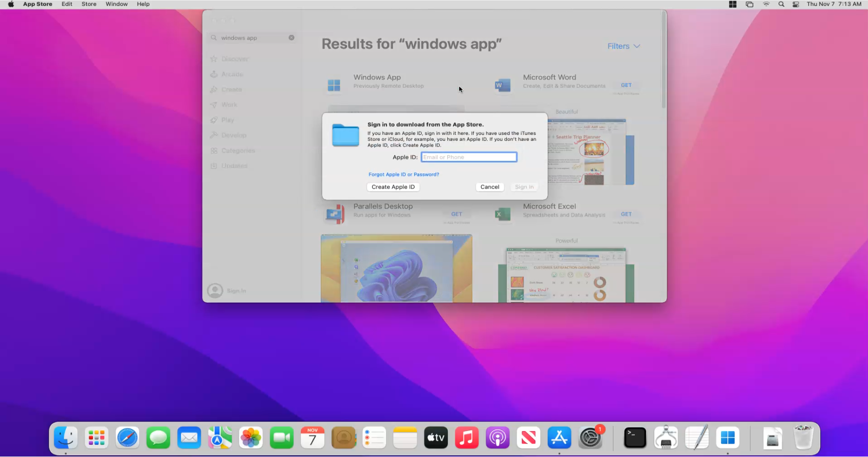Open the Apple menu
This screenshot has height=457, width=868.
(x=11, y=4)
